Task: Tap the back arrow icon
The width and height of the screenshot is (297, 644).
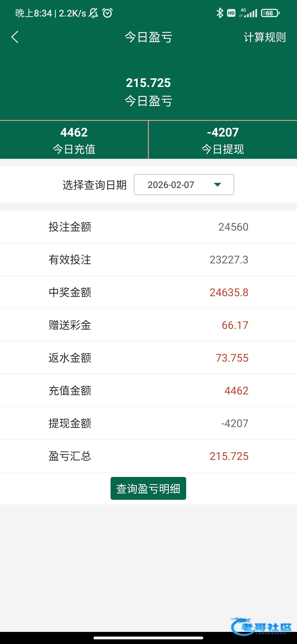Action: (x=15, y=37)
